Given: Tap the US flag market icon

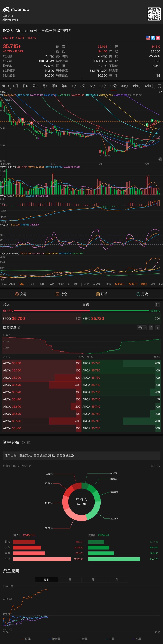Looking at the screenshot, I should 148,38.
